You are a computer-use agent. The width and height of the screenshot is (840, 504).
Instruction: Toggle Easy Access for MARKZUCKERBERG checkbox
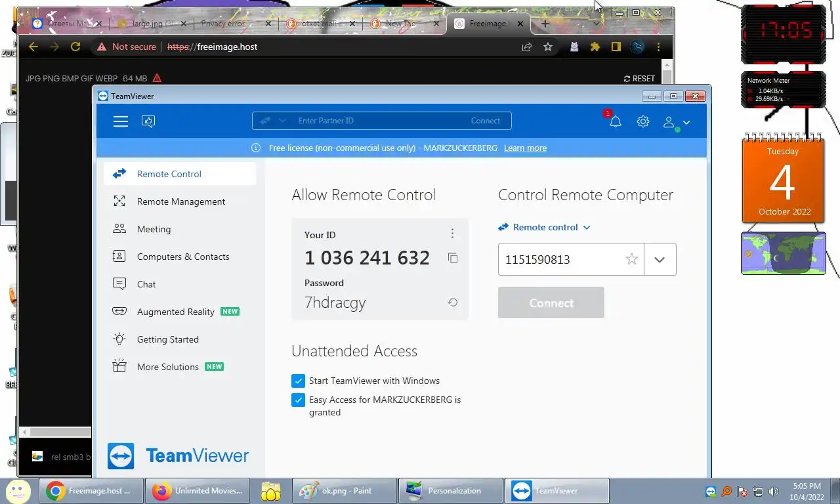(x=298, y=400)
